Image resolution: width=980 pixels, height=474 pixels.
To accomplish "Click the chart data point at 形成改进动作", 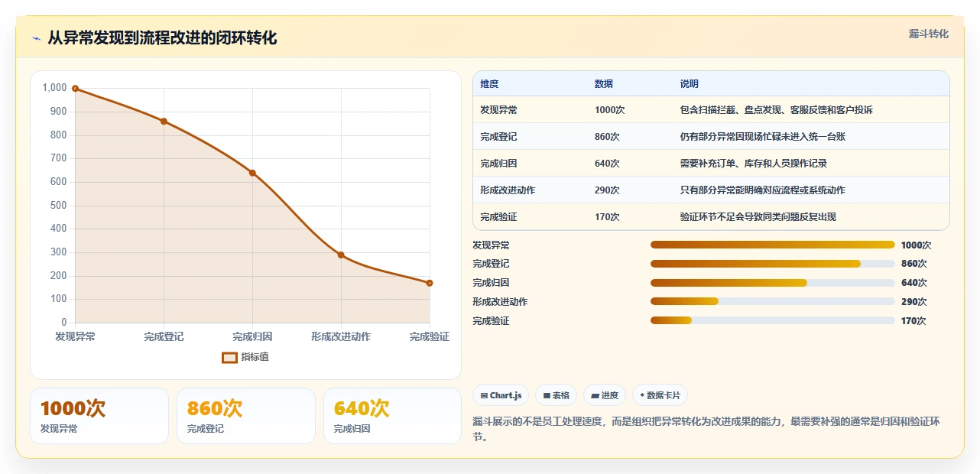I will click(341, 255).
